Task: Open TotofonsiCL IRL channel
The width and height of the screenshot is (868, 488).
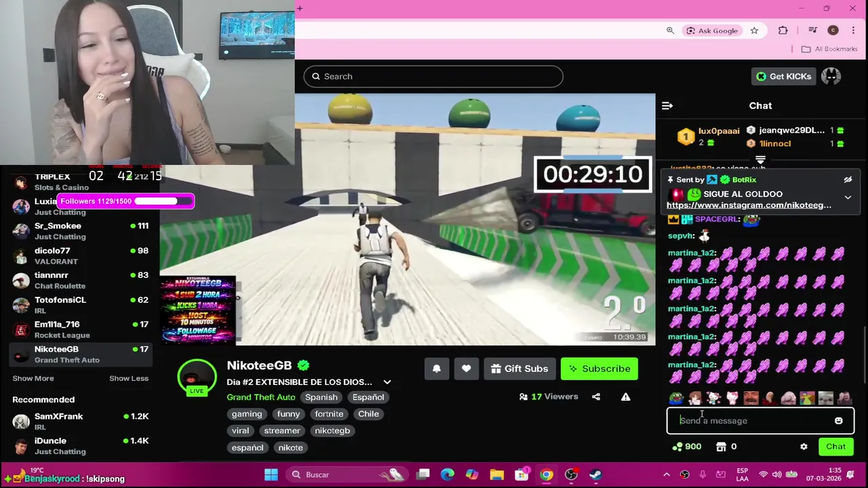Action: click(80, 305)
